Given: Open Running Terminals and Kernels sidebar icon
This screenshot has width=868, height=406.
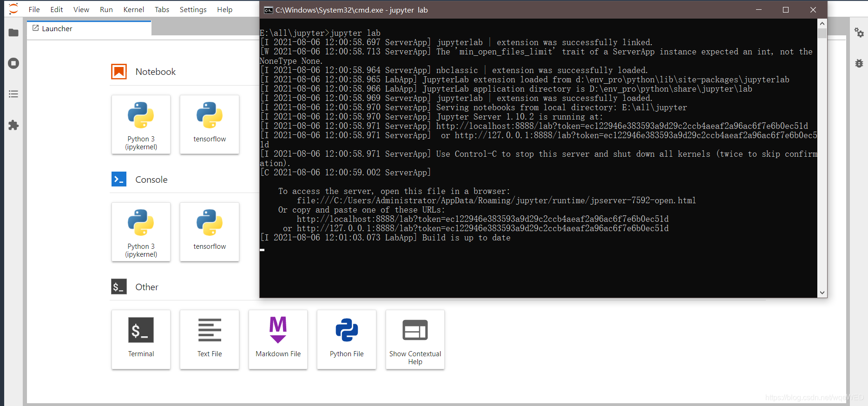Looking at the screenshot, I should [x=13, y=63].
